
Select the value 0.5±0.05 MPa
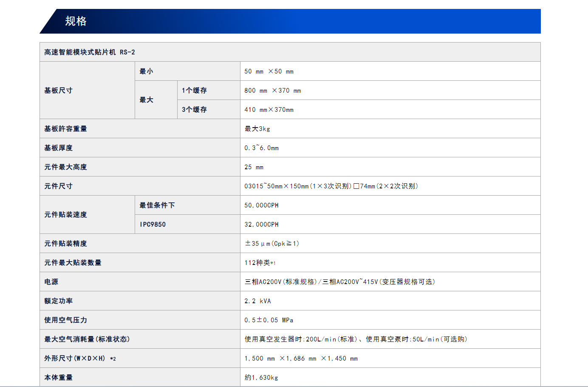(269, 320)
